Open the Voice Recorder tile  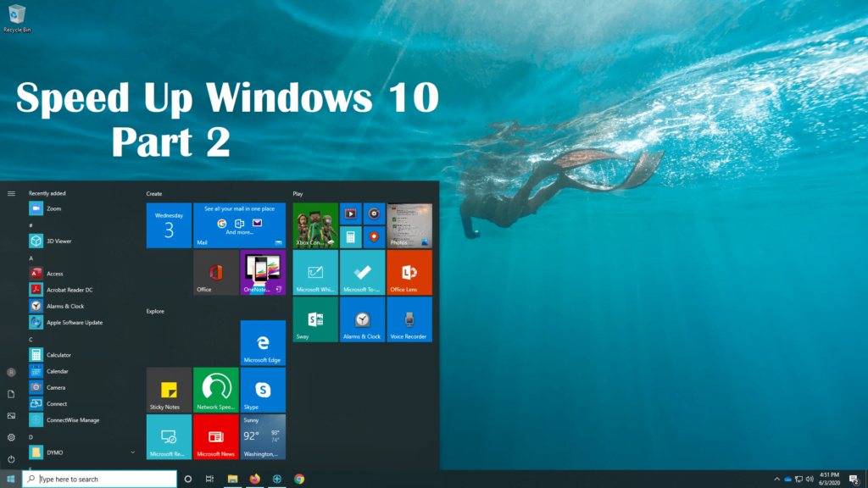click(409, 319)
